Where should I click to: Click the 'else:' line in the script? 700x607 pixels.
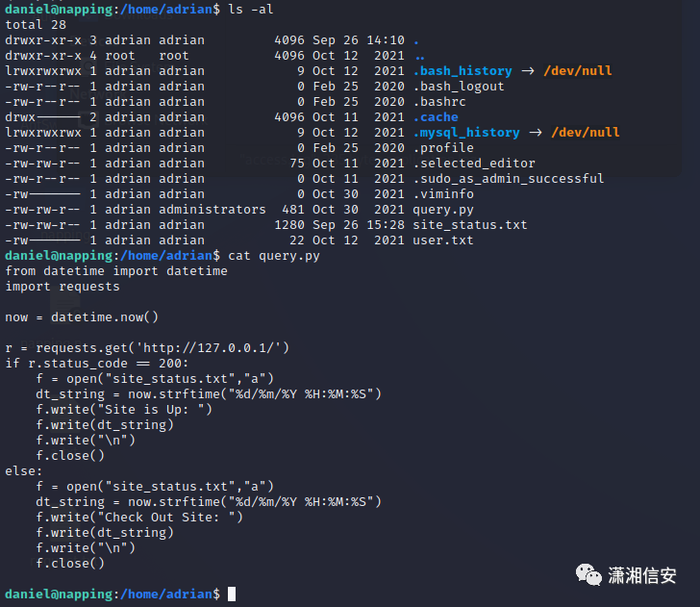pos(24,471)
